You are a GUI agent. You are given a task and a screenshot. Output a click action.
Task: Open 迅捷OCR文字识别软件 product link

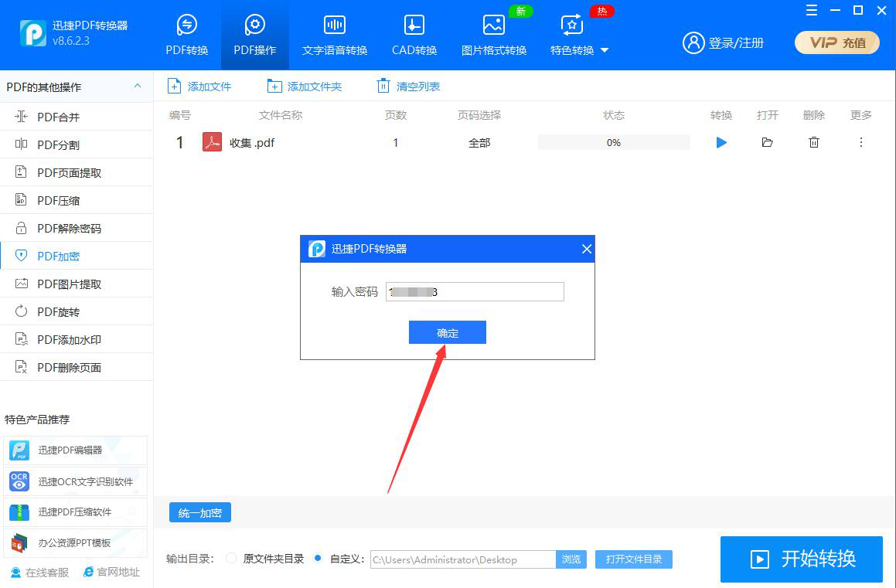pos(76,481)
